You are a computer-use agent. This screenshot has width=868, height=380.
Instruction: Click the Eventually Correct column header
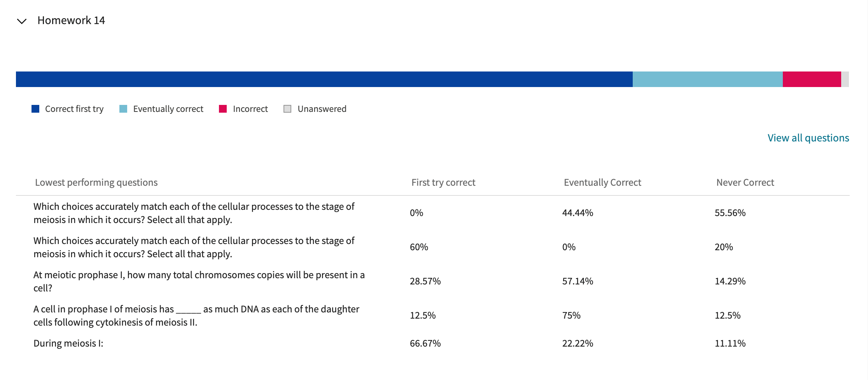tap(602, 183)
